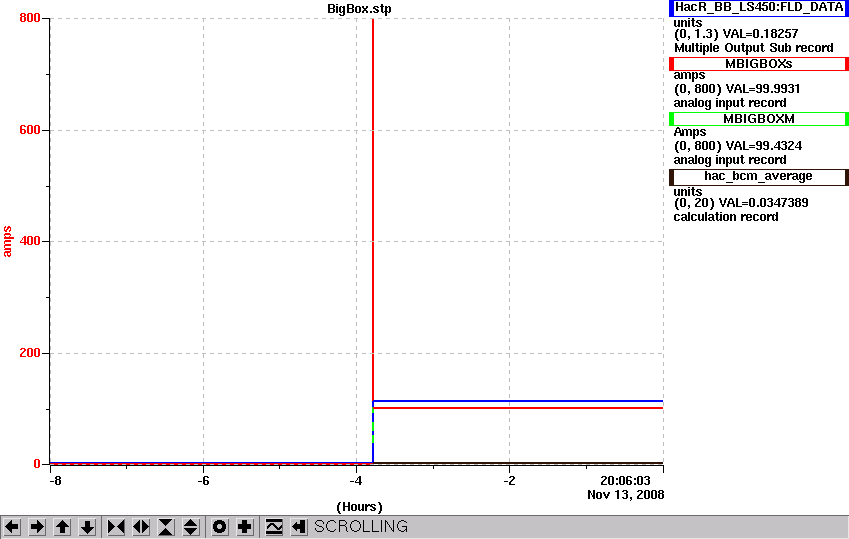Click the -2 x-axis tick label

click(509, 481)
